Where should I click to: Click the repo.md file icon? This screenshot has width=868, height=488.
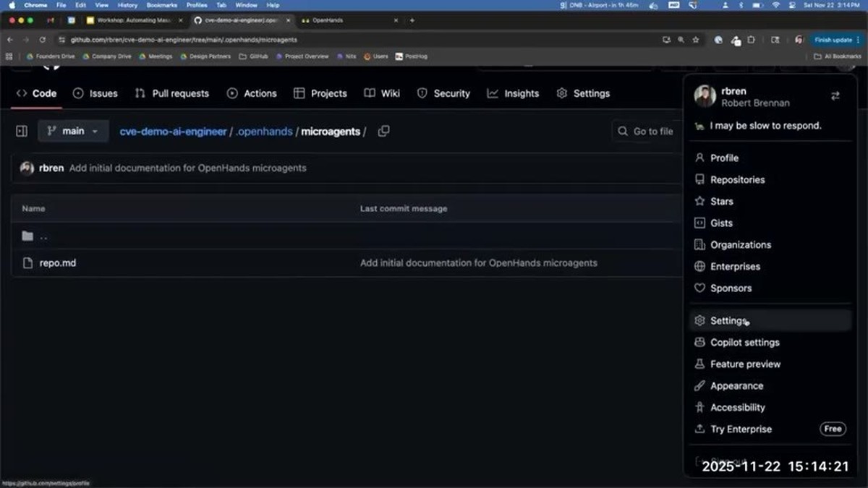point(27,262)
